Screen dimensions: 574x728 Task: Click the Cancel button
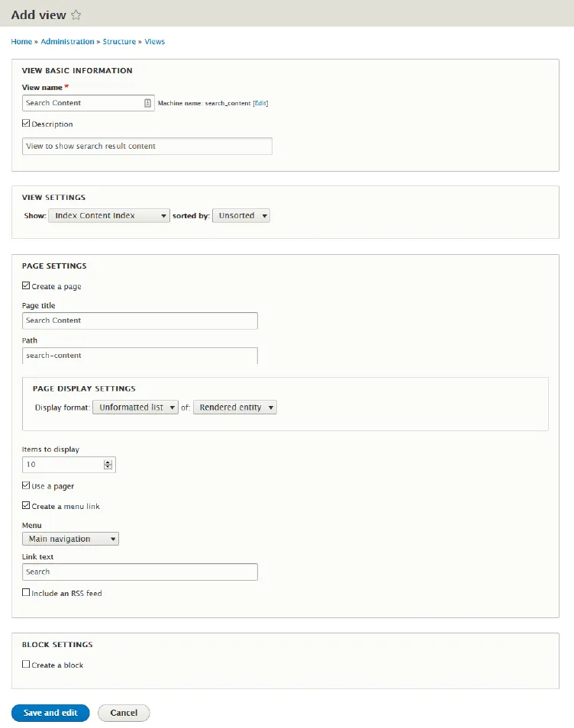(124, 712)
